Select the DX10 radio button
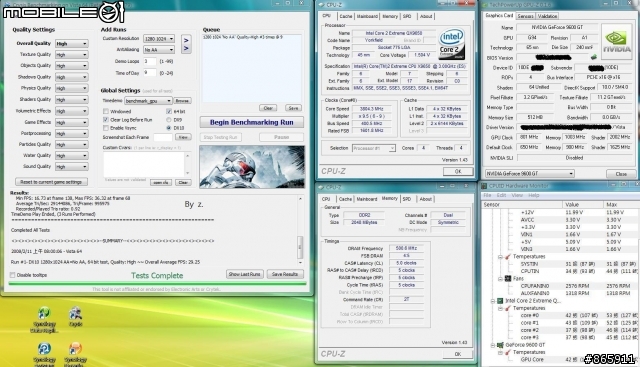Viewport: 640px width, 367px height. click(169, 128)
